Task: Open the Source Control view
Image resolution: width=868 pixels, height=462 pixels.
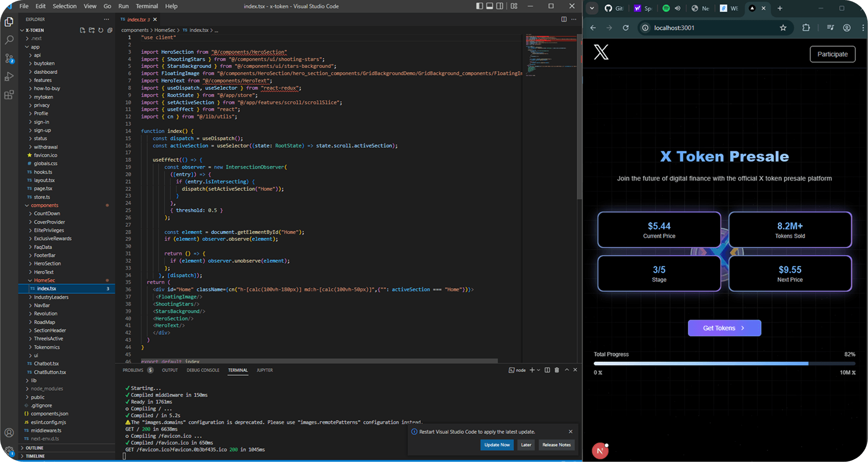Action: [9, 58]
